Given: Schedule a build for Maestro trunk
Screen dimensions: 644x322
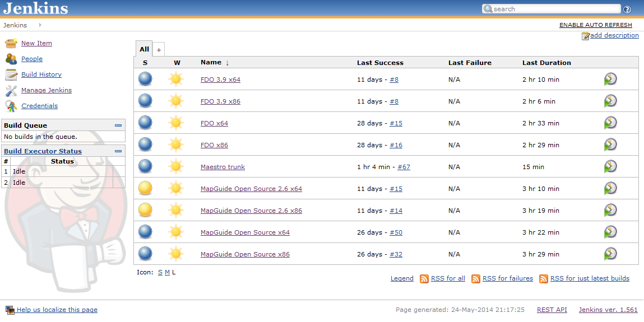Looking at the screenshot, I should coord(610,166).
